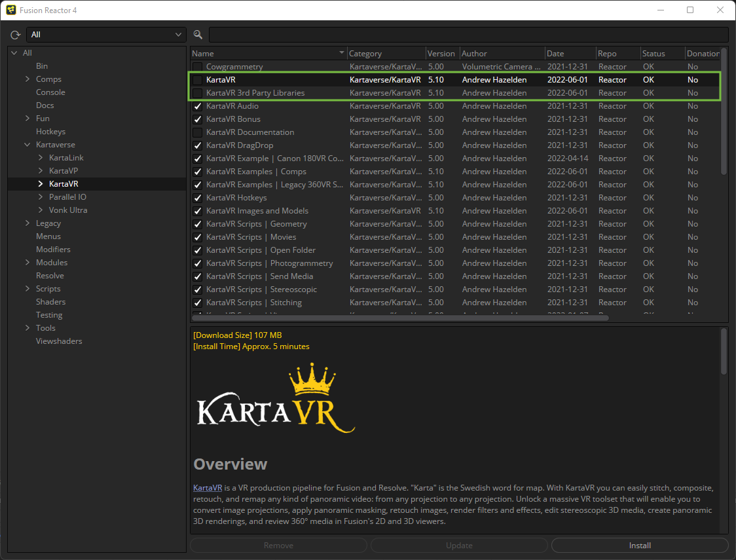Open the KartaVR hyperlink in overview

click(x=208, y=488)
